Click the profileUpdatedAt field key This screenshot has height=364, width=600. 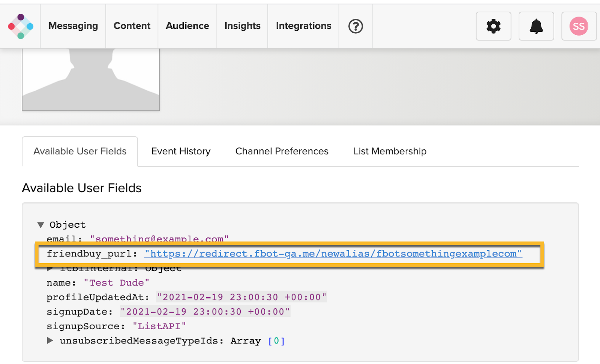pyautogui.click(x=98, y=297)
